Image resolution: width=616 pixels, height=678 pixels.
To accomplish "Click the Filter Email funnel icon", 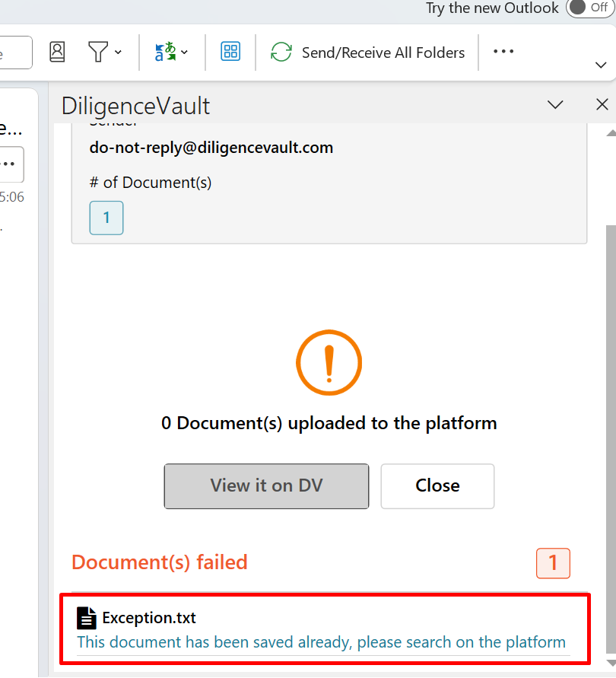I will (98, 52).
